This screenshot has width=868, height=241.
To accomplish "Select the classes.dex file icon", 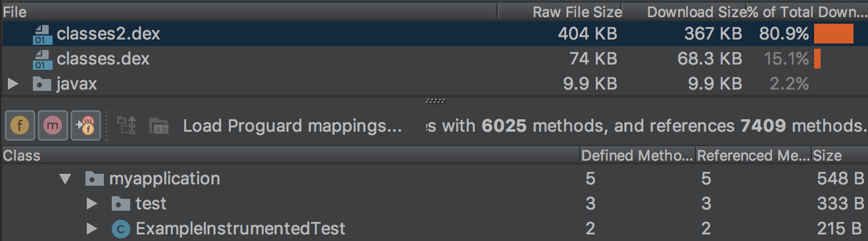I will click(43, 59).
